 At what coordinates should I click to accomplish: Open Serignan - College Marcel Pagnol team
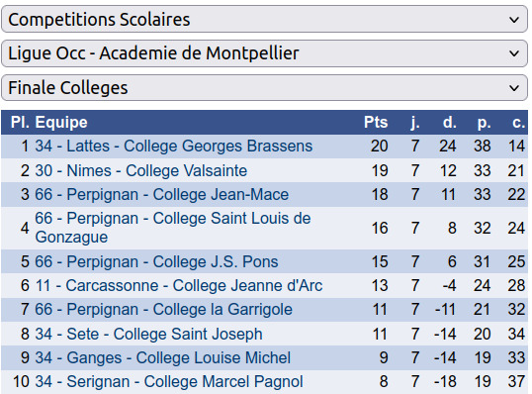(169, 381)
